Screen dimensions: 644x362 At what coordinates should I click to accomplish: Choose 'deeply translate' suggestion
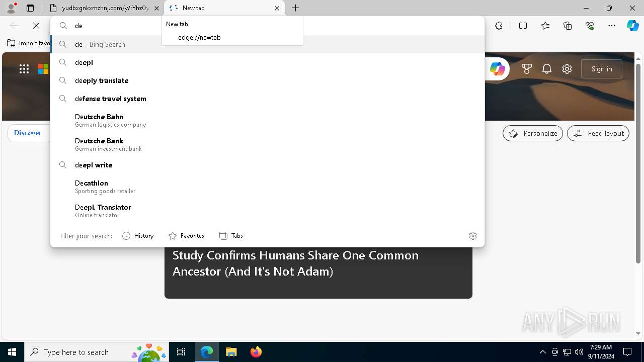click(x=267, y=80)
